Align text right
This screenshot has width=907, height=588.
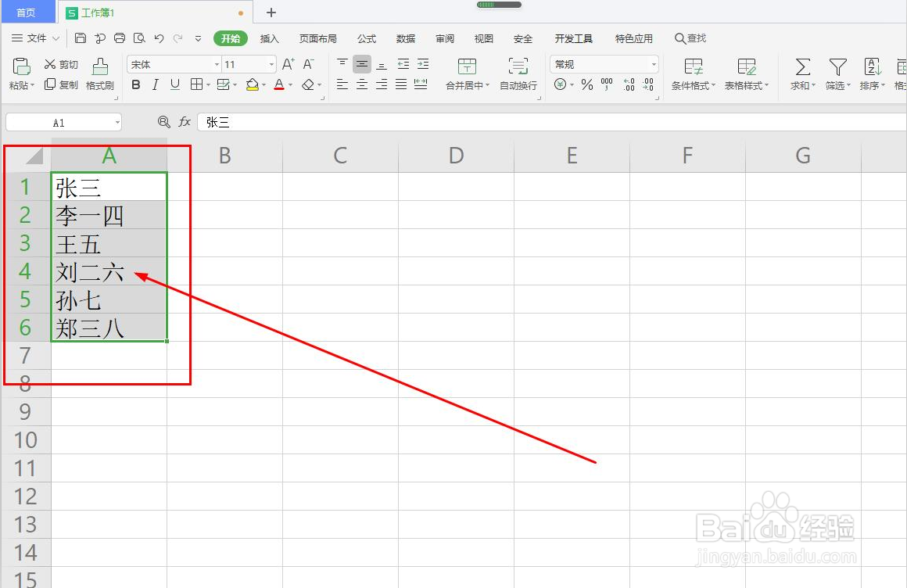click(x=382, y=84)
